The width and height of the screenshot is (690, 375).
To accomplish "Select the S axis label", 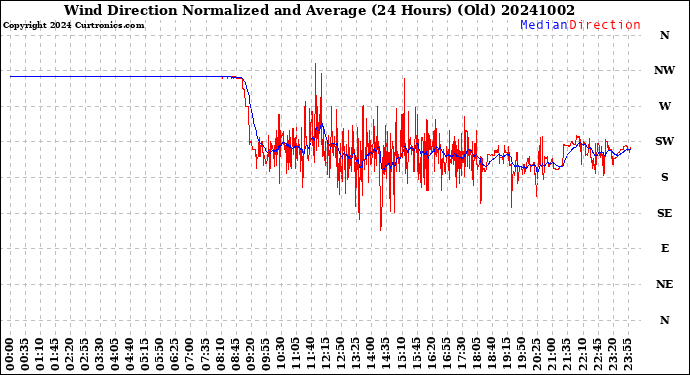I will pyautogui.click(x=664, y=177).
